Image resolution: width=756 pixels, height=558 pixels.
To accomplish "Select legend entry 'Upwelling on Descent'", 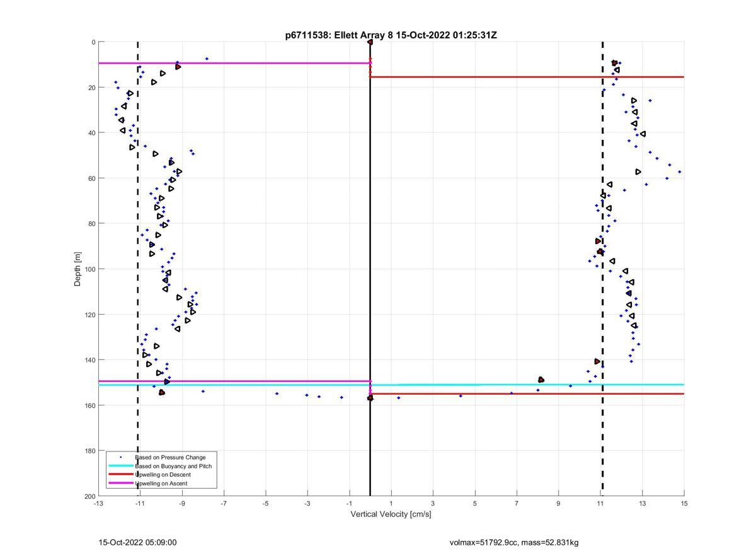I will pyautogui.click(x=163, y=475).
